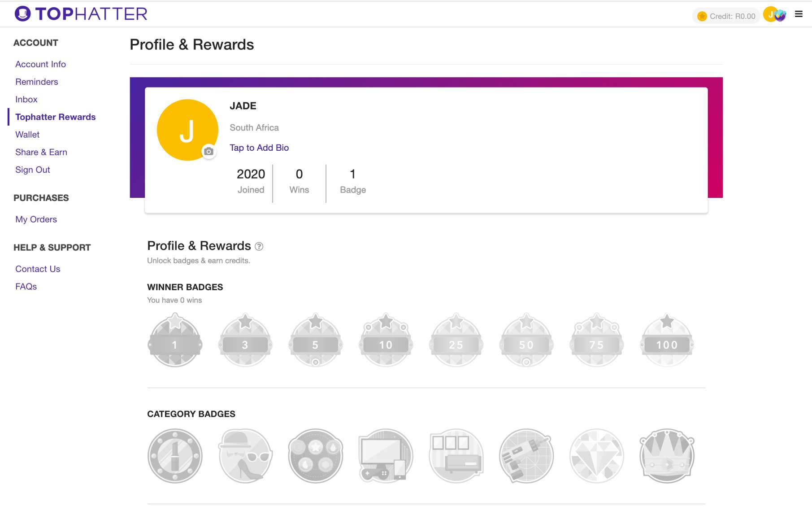The image size is (812, 515).
Task: Select the 100-win winner badge
Action: click(x=667, y=340)
